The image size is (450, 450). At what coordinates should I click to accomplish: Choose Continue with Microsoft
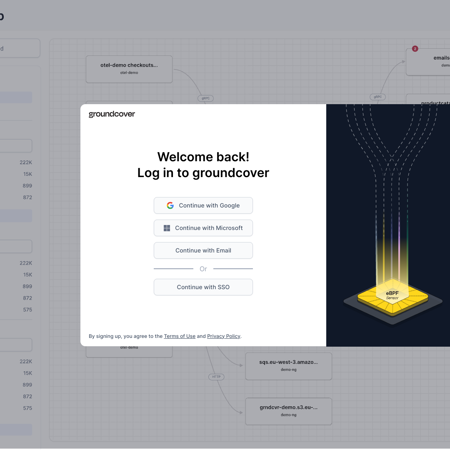(x=203, y=228)
